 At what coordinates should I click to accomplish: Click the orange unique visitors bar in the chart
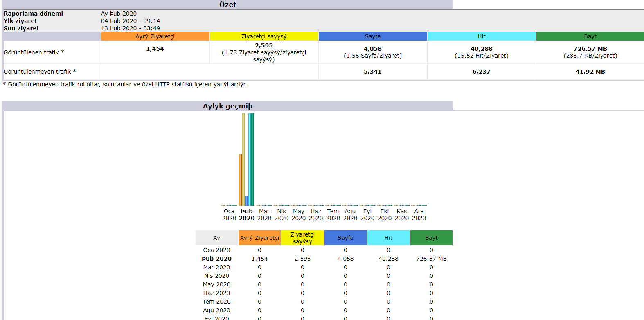[x=241, y=180]
